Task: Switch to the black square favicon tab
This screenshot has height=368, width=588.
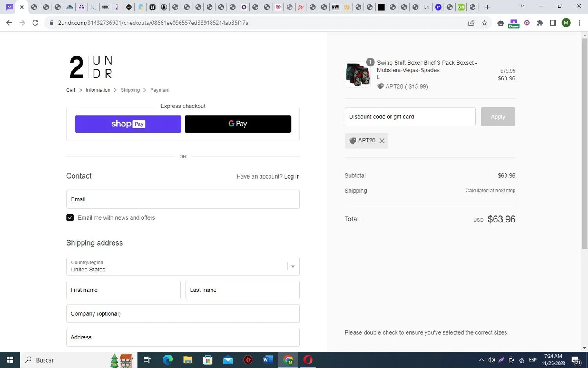Action: tap(381, 7)
